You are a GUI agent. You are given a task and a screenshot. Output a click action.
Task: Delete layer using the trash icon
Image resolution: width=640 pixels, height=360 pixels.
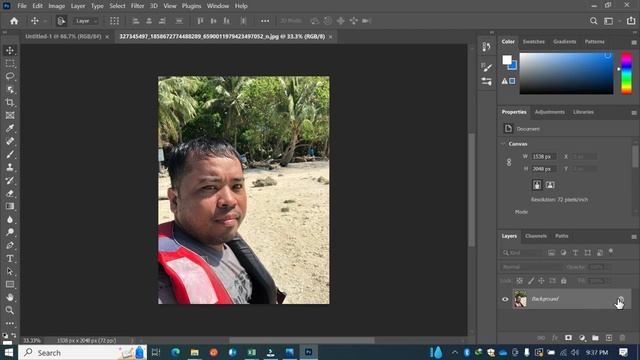[x=622, y=338]
